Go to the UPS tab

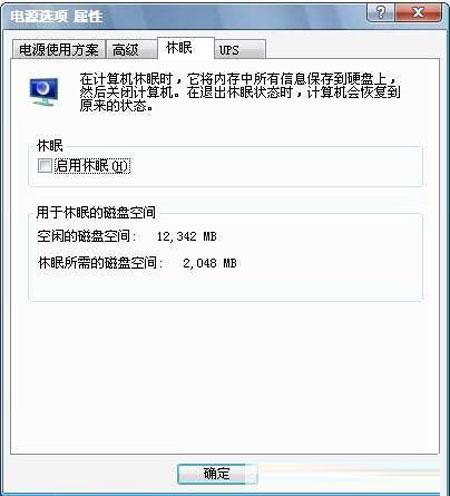coord(240,50)
